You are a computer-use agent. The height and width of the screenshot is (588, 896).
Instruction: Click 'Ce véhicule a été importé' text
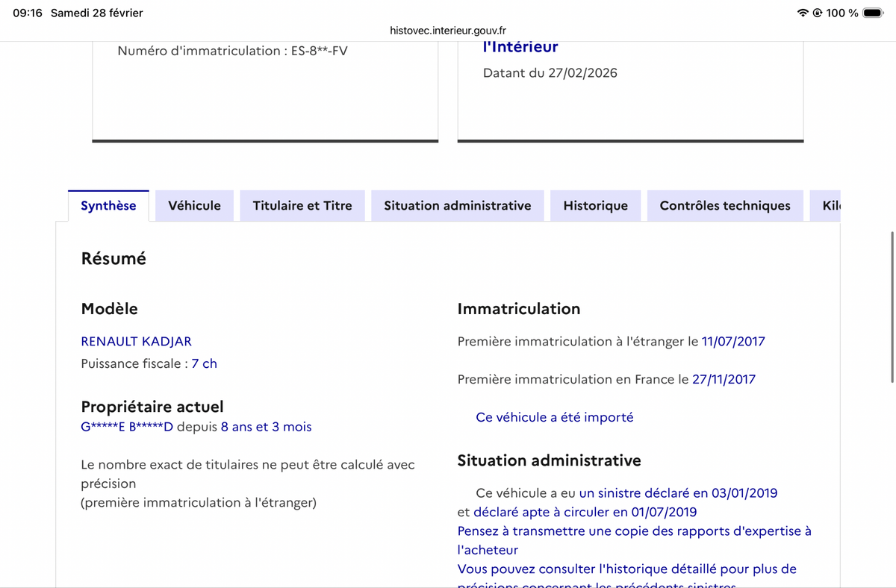tap(554, 417)
